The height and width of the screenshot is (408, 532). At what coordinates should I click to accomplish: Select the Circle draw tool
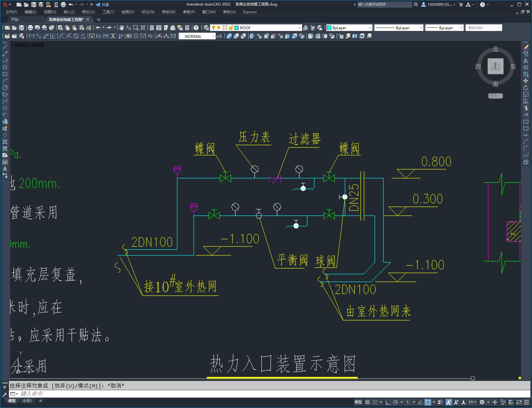pyautogui.click(x=5, y=88)
